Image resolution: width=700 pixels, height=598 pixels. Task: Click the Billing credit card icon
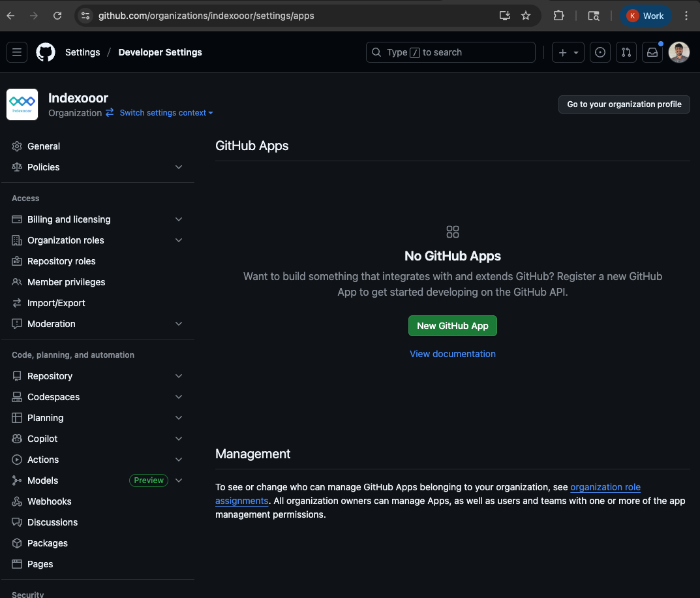tap(17, 219)
